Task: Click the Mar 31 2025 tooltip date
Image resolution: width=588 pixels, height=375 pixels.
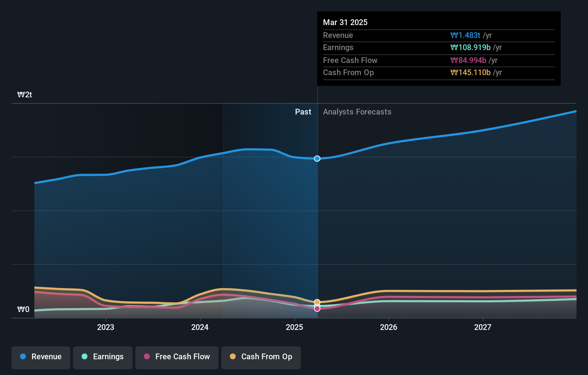Action: click(345, 22)
